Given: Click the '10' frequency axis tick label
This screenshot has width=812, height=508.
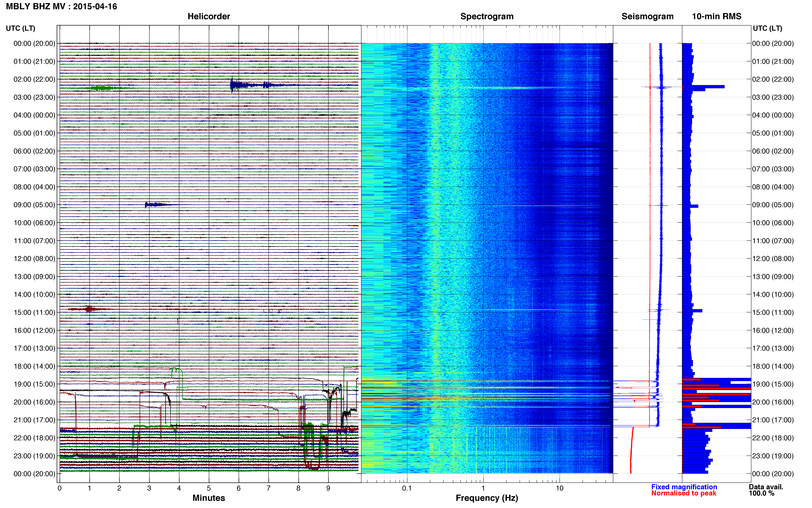Looking at the screenshot, I should point(559,488).
